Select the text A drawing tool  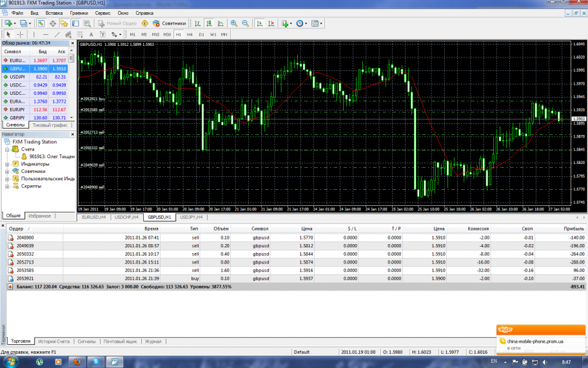(91, 34)
